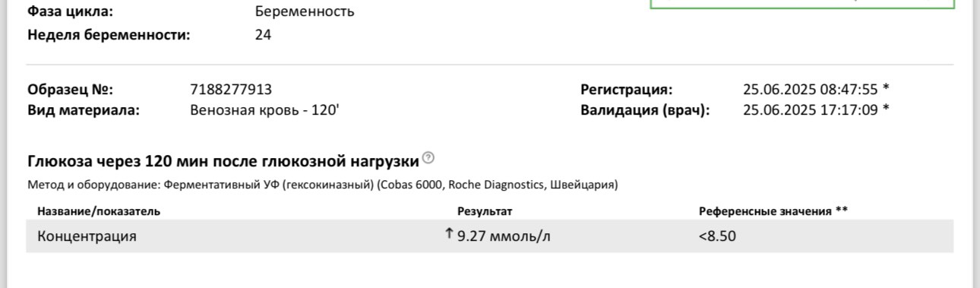Click the green-bordered box at top right
Screen dimensions: 980x288
click(802, 4)
